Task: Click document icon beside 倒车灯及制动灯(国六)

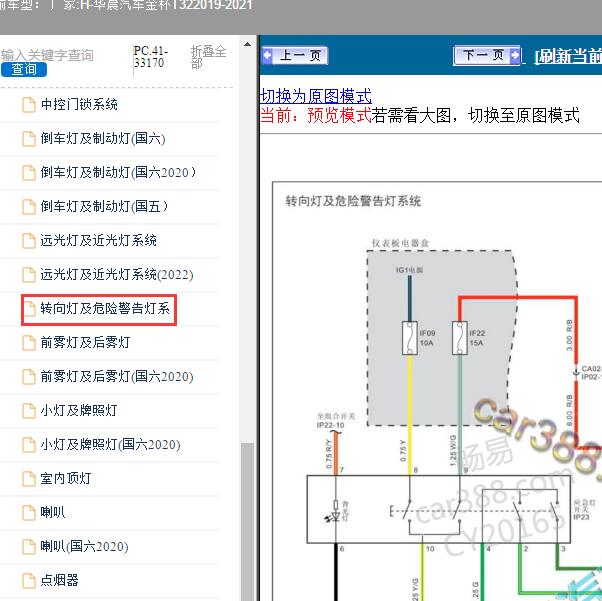Action: coord(29,139)
